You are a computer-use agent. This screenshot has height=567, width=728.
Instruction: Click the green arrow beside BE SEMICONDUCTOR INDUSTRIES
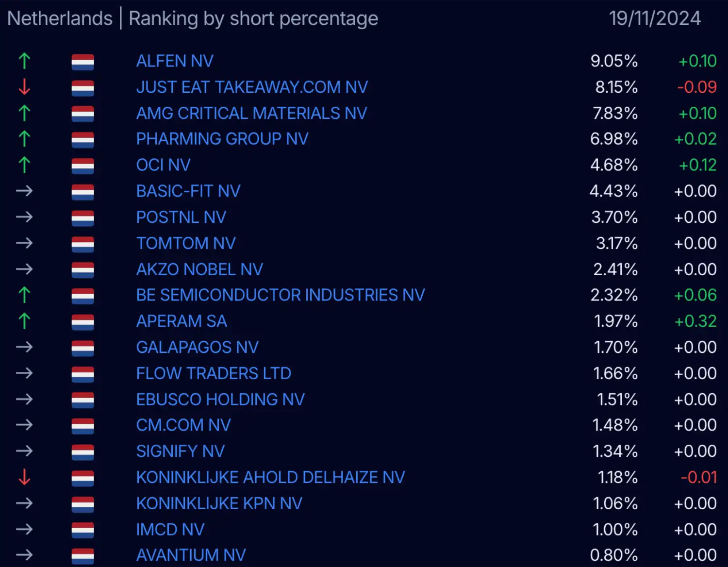[x=24, y=295]
